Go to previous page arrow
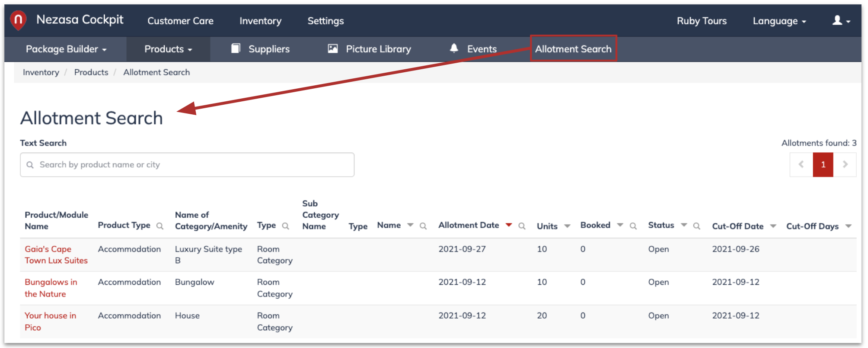868x348 pixels. pos(801,164)
